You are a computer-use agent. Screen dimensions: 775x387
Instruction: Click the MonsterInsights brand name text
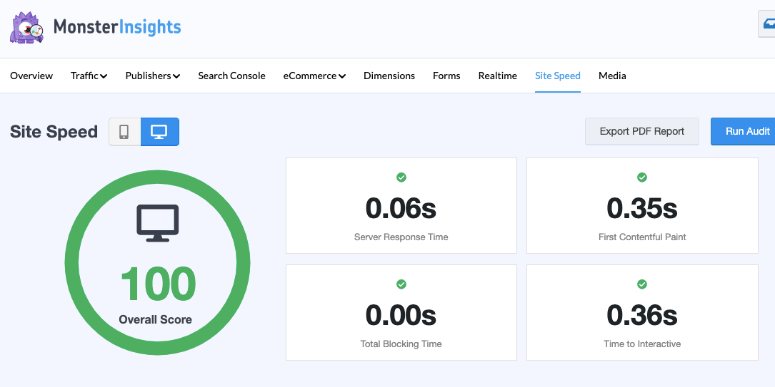[117, 27]
